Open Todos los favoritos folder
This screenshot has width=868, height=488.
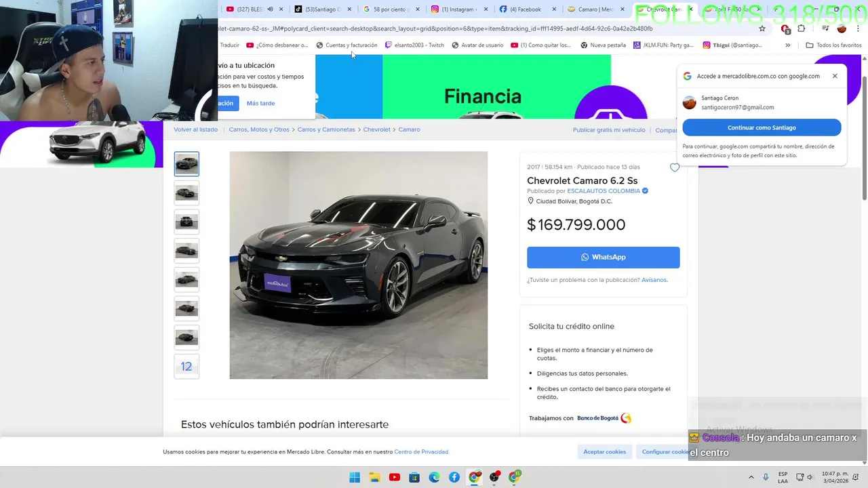click(833, 45)
